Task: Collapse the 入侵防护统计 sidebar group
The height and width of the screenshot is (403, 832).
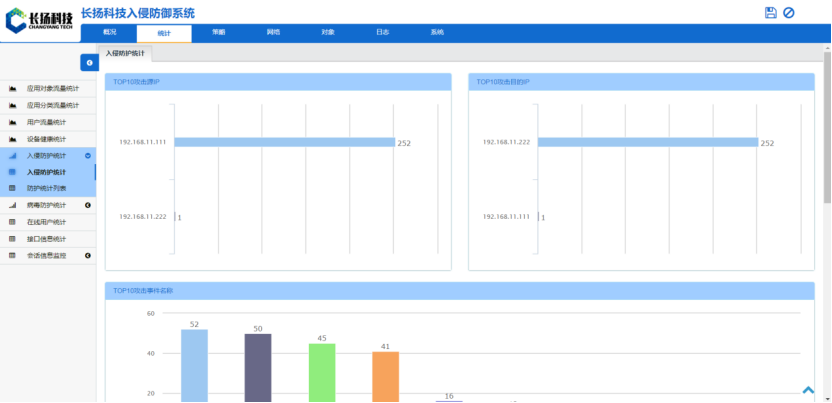Action: click(88, 156)
